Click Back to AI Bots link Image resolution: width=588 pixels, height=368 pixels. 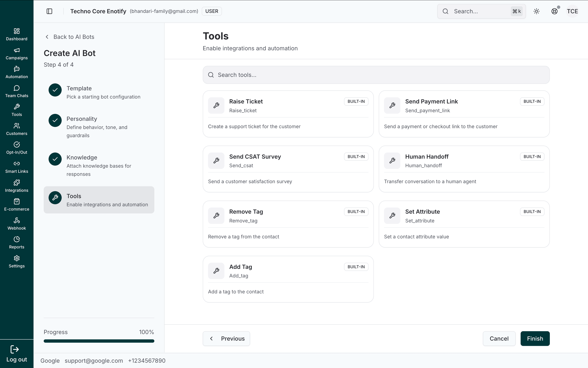pyautogui.click(x=70, y=37)
